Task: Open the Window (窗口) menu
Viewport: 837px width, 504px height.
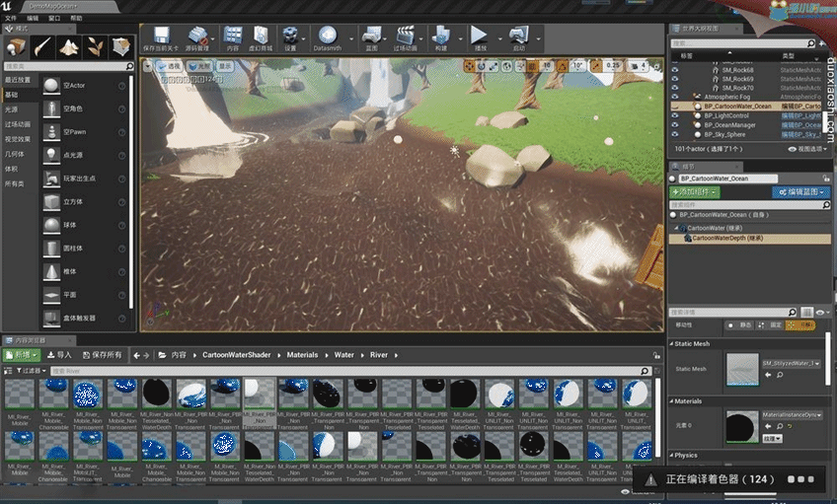Action: (54, 18)
